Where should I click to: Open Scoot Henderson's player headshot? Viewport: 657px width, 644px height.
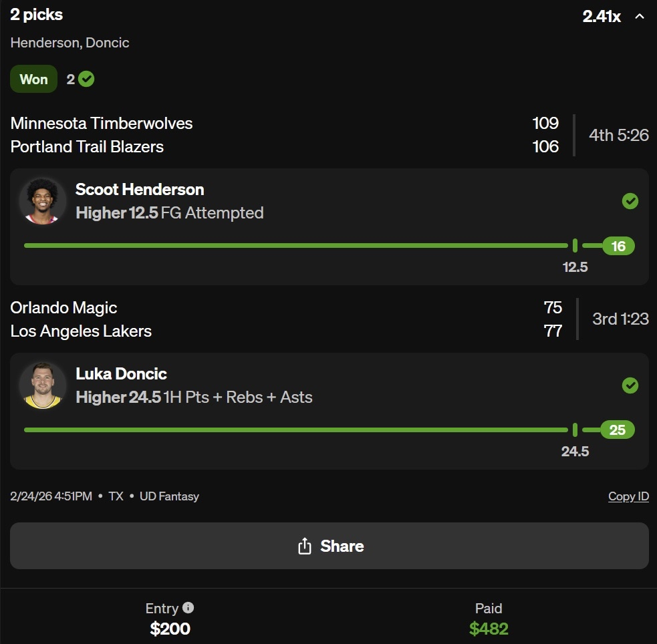pyautogui.click(x=42, y=201)
